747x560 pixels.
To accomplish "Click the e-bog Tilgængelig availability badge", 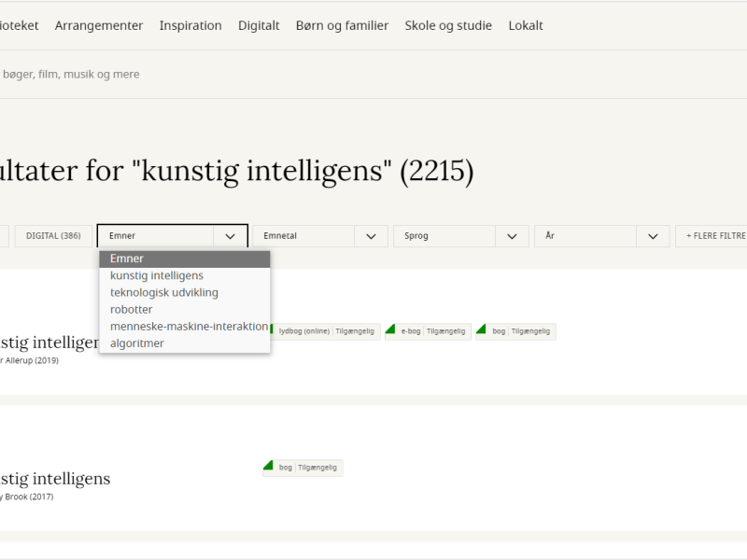I will (x=428, y=331).
